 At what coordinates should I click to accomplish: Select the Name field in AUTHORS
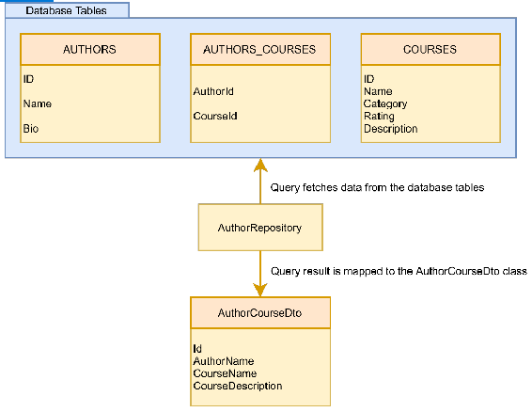[x=38, y=103]
